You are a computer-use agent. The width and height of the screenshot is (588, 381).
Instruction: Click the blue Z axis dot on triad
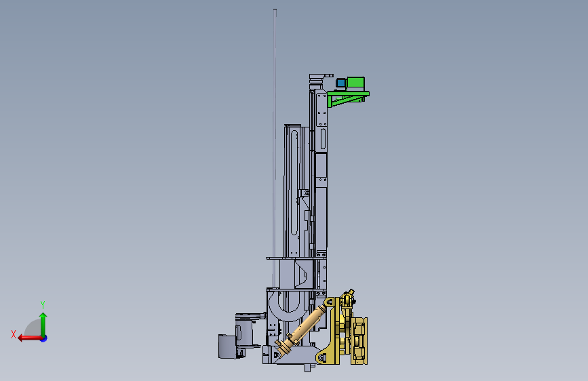(x=44, y=338)
